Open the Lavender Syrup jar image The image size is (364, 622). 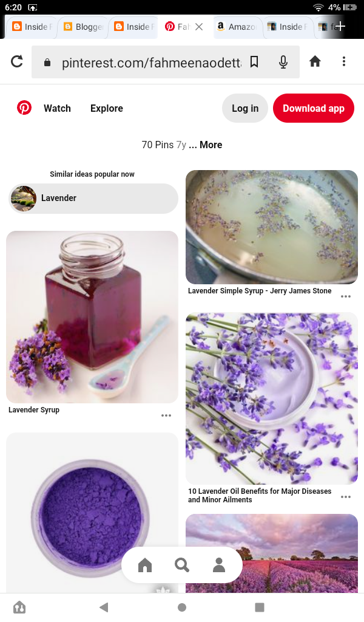[92, 317]
